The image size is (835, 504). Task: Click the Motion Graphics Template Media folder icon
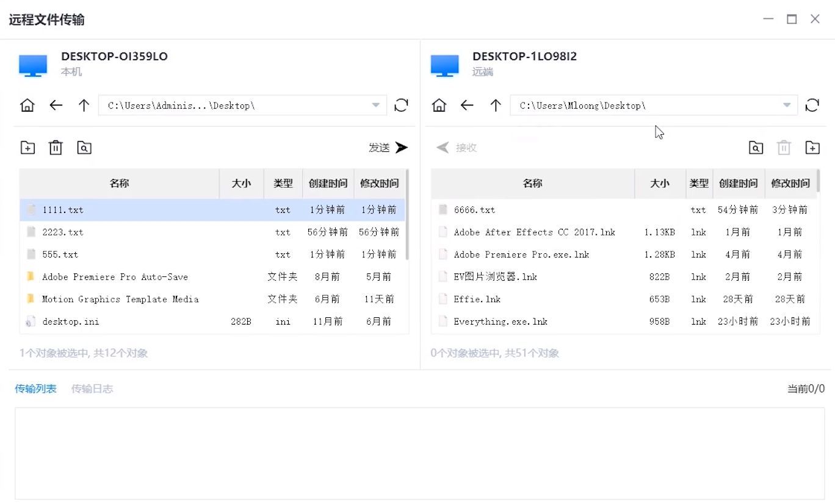[x=31, y=299]
